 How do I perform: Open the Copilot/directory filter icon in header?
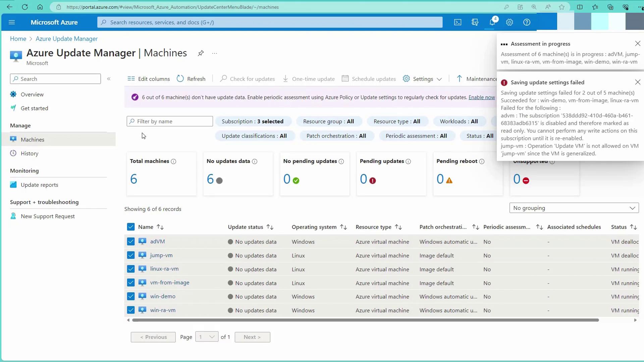[x=475, y=22]
